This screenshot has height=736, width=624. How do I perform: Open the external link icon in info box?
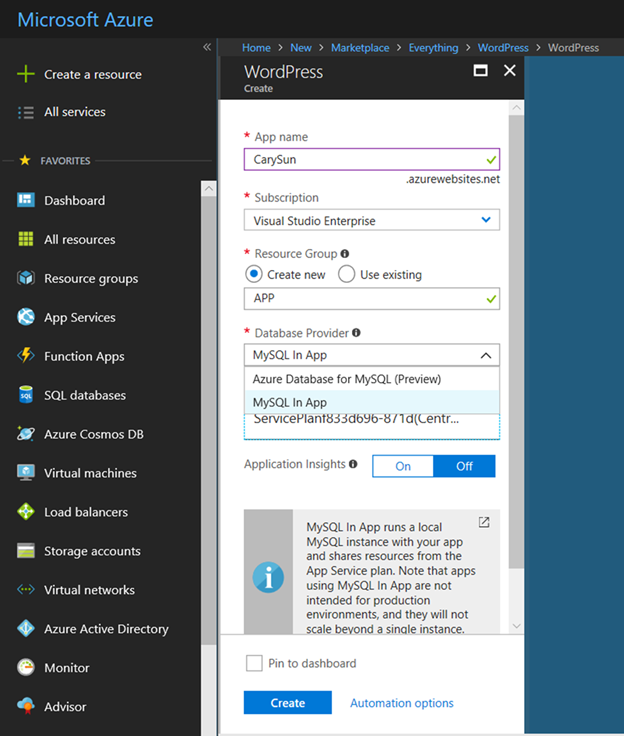pyautogui.click(x=484, y=522)
